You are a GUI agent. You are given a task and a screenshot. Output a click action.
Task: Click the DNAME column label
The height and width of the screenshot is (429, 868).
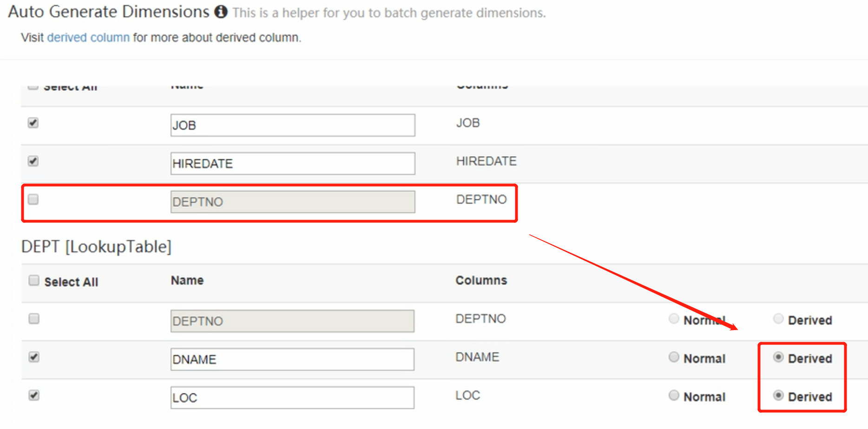point(477,357)
